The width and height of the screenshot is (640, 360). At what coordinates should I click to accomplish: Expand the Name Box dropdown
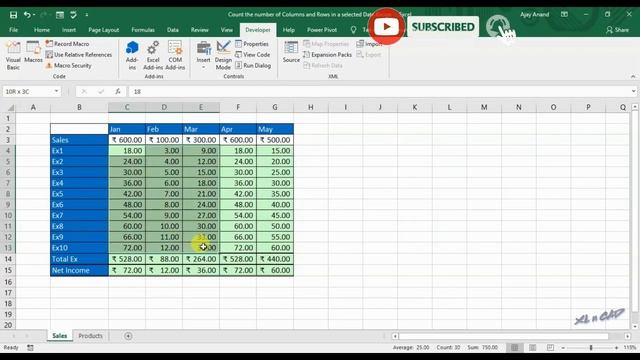[56, 91]
